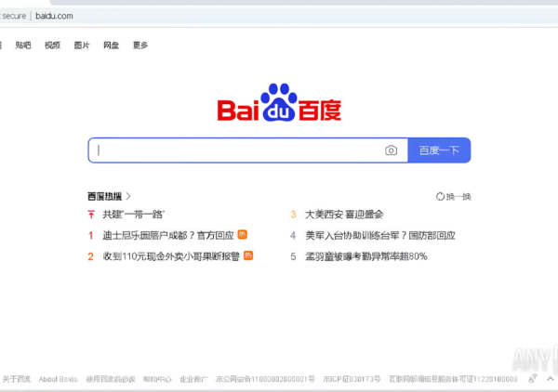The width and height of the screenshot is (558, 392).
Task: Click the hot badge after 迪士尼乐园落户成都
Action: (x=243, y=235)
